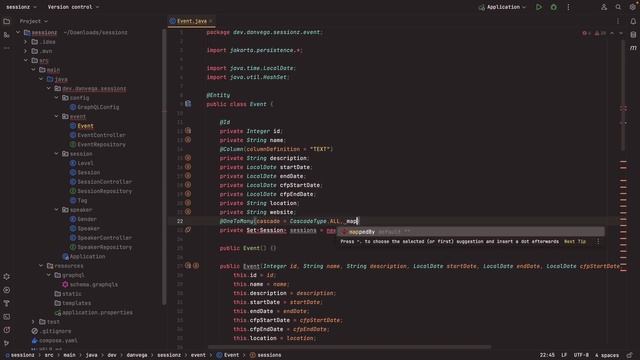The image size is (640, 360).
Task: Start debugging with the green bug icon
Action: [553, 7]
